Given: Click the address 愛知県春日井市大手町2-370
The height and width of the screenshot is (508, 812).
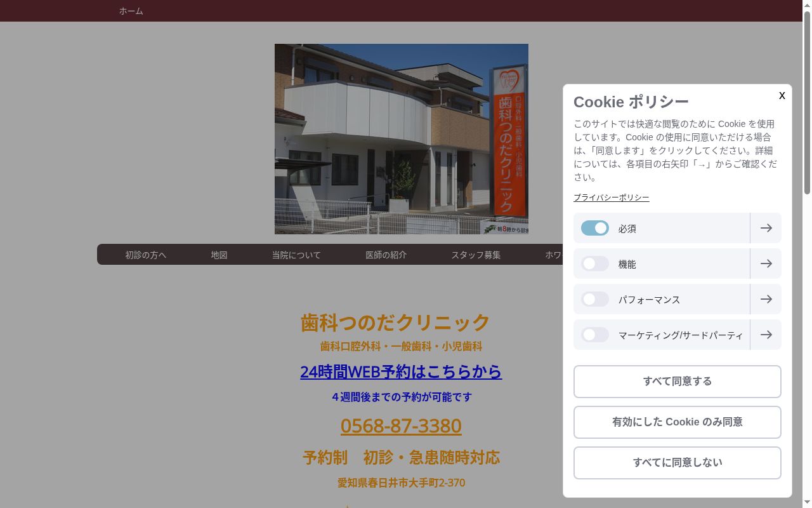Looking at the screenshot, I should pyautogui.click(x=401, y=483).
